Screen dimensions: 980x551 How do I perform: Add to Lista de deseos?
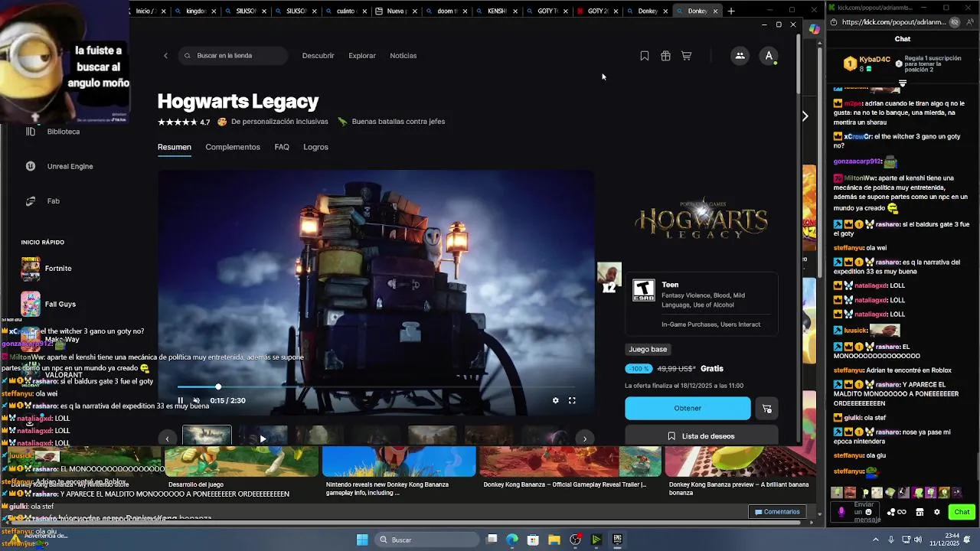tap(701, 435)
